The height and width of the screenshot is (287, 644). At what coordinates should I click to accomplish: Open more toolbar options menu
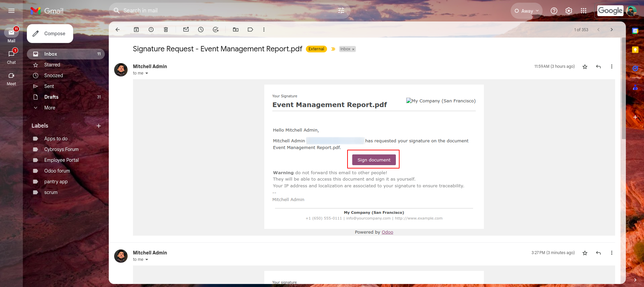pos(264,30)
